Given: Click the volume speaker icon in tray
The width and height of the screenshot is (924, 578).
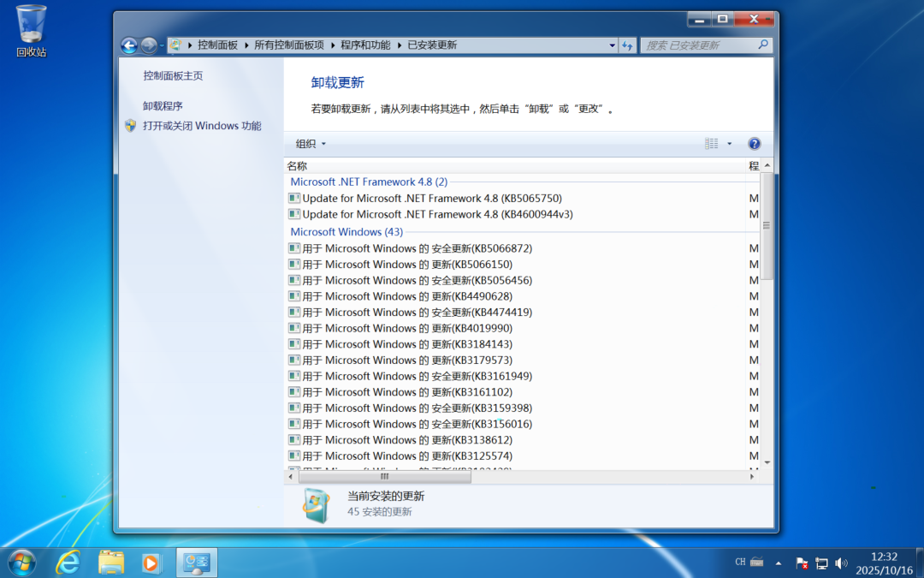Looking at the screenshot, I should [x=841, y=563].
